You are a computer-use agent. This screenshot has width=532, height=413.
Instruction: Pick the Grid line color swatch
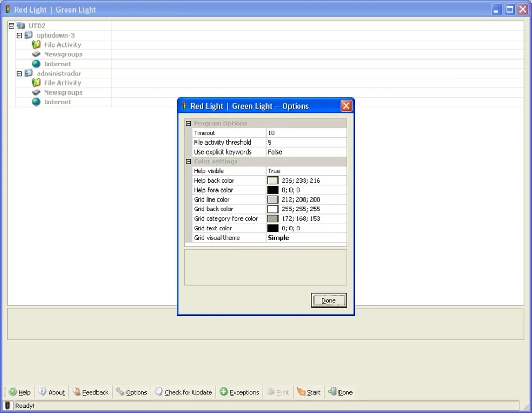point(272,199)
